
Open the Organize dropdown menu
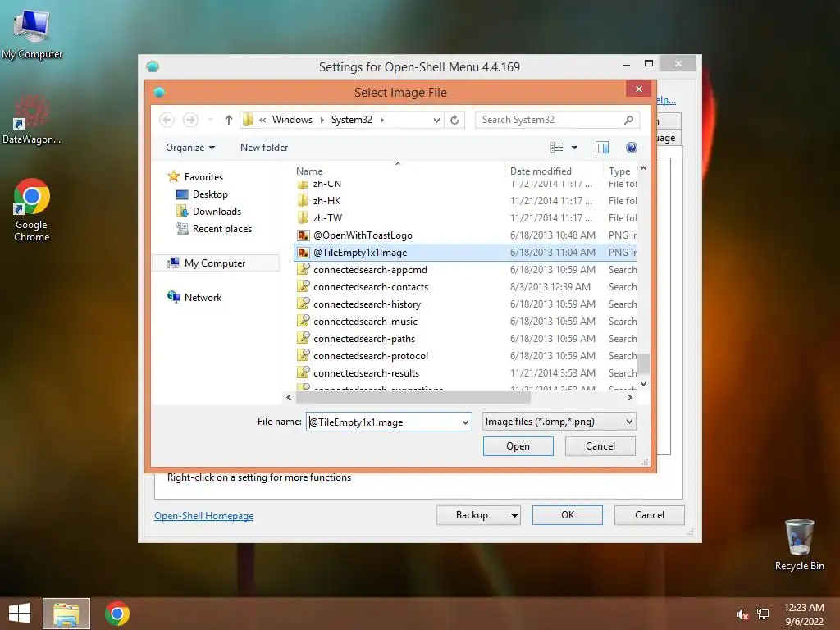[190, 148]
